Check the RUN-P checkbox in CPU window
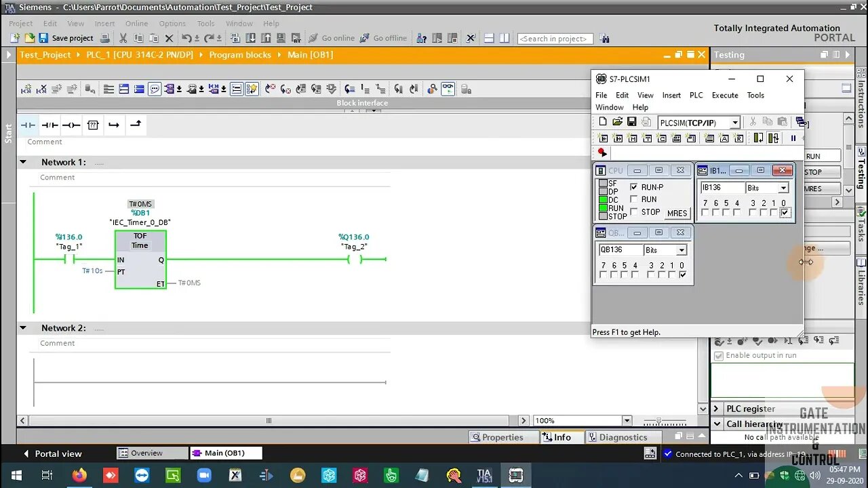The height and width of the screenshot is (488, 868). [633, 187]
